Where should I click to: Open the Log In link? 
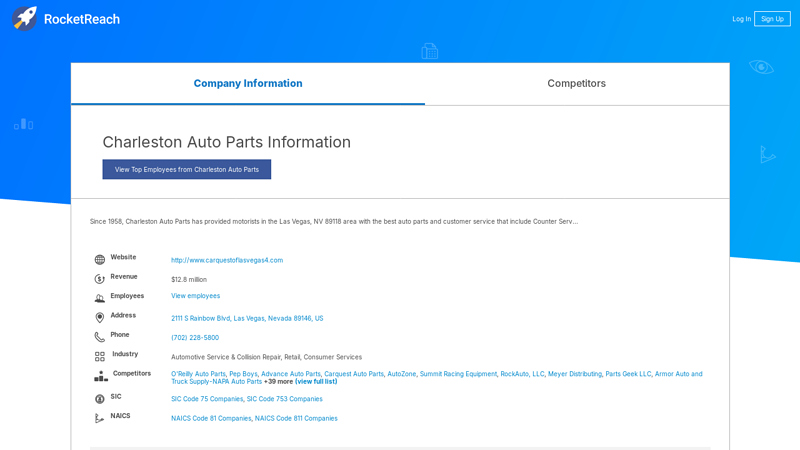coord(741,19)
